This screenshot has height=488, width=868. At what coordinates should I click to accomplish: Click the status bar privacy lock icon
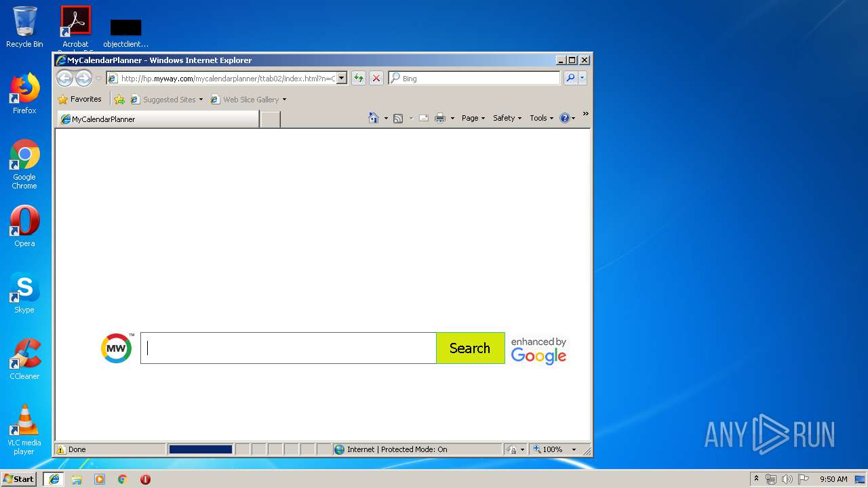pyautogui.click(x=513, y=449)
